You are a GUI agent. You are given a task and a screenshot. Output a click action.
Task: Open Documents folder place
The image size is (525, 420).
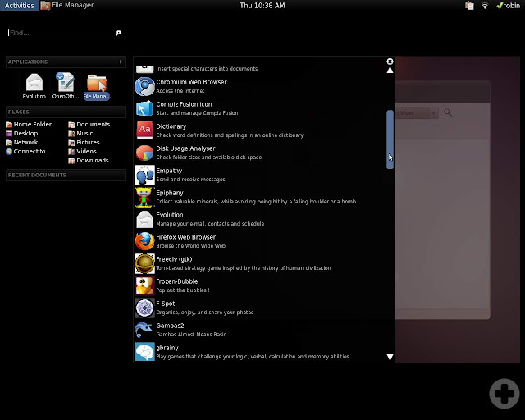(x=89, y=124)
